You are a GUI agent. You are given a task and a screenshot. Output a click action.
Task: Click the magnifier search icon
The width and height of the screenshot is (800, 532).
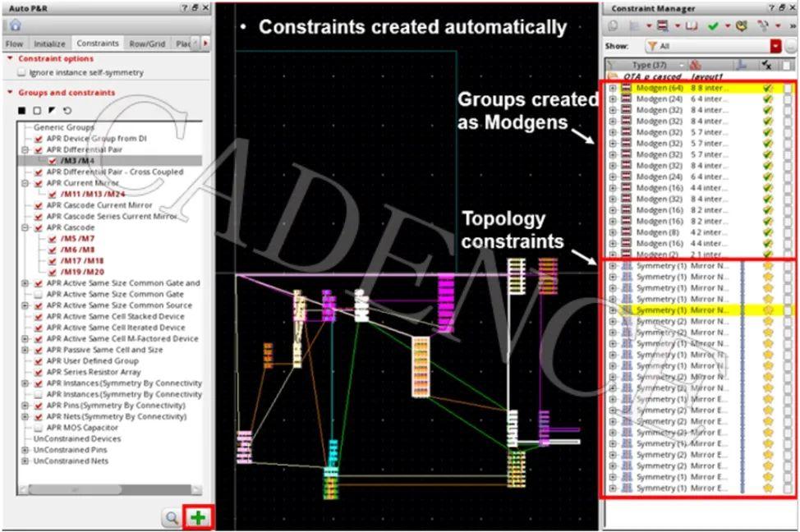(172, 518)
